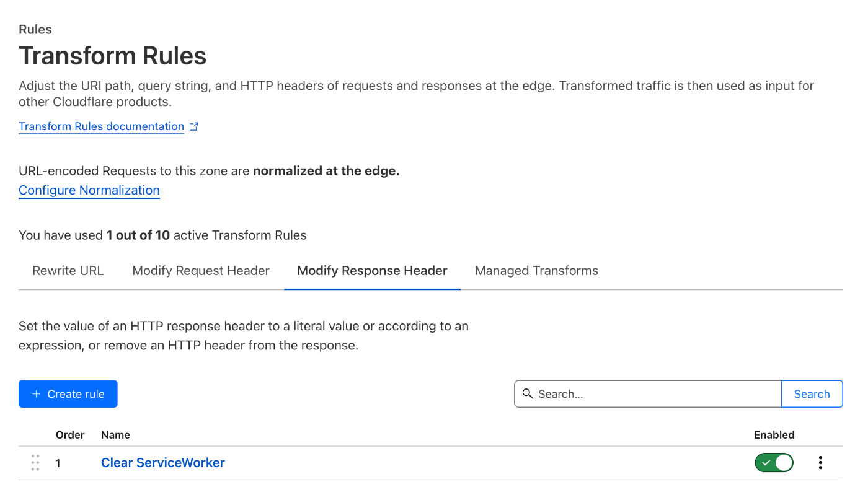Click the magnifying glass icon in the search box
This screenshot has width=868, height=500.
point(528,394)
